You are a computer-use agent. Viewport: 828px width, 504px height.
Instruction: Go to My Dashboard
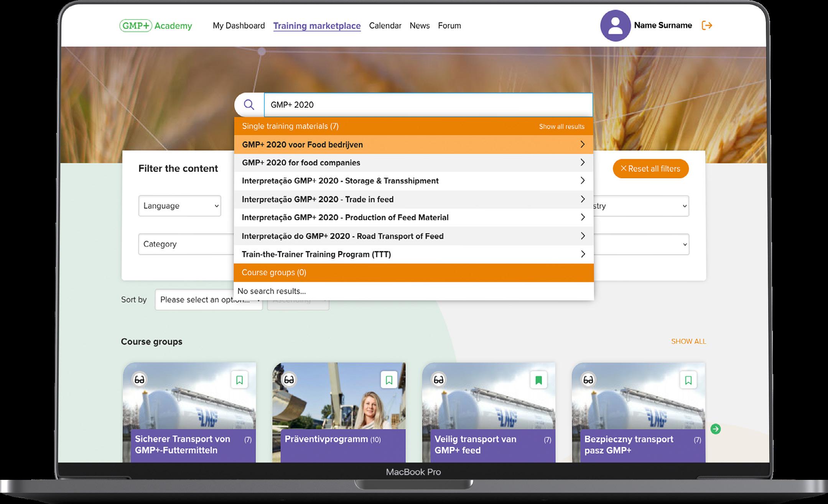(x=239, y=26)
